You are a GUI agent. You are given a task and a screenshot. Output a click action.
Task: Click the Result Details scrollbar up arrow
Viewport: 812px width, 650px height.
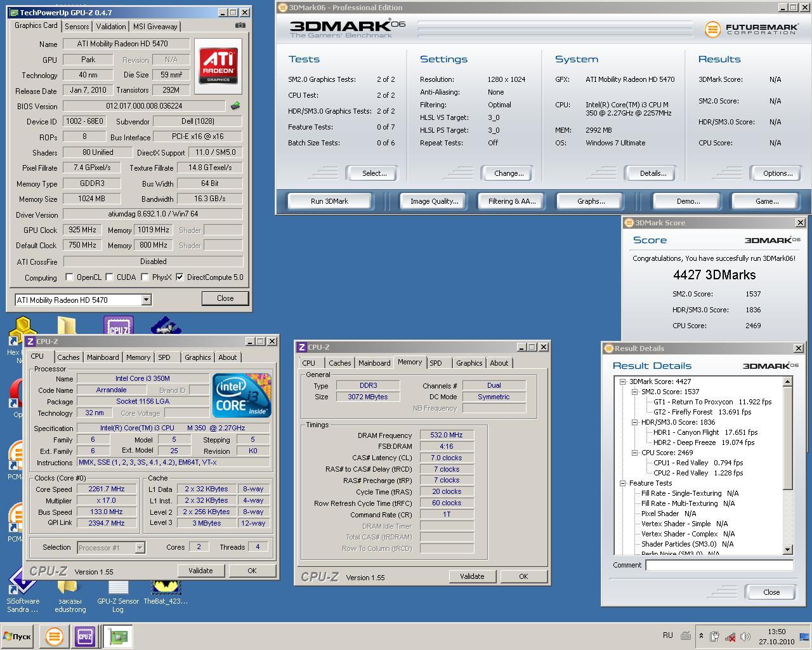[x=788, y=381]
